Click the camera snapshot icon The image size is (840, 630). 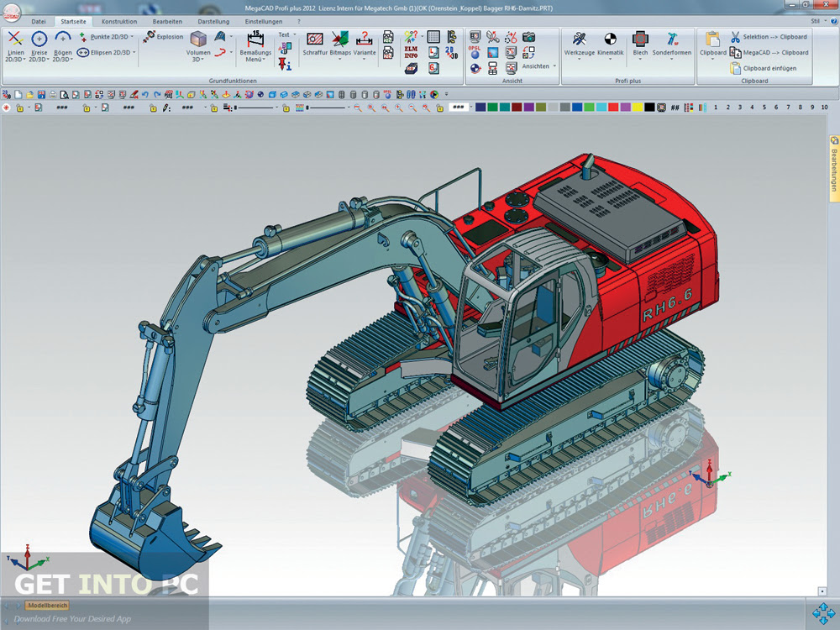528,37
